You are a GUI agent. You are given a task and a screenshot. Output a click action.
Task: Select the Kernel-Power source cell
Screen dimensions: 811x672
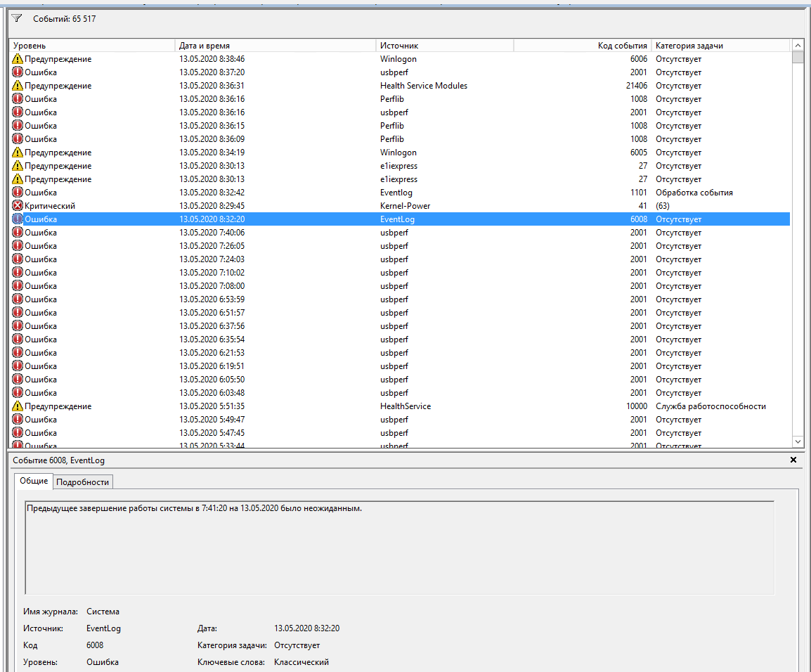click(405, 206)
